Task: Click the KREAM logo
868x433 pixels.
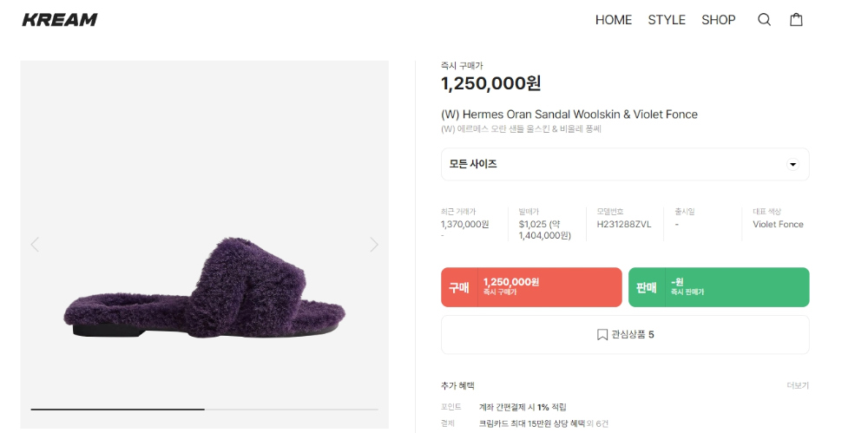Action: coord(60,20)
